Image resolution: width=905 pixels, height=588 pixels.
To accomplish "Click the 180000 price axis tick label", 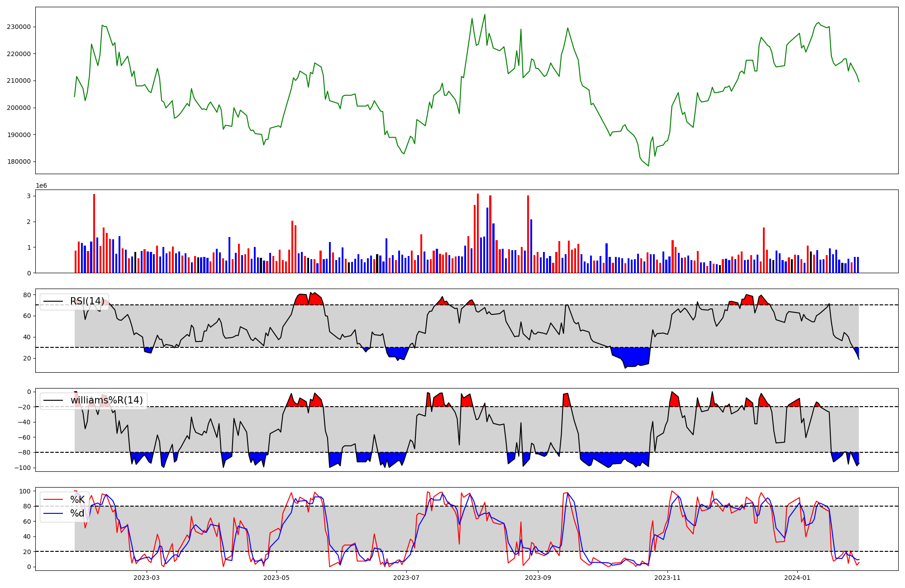I will [19, 162].
